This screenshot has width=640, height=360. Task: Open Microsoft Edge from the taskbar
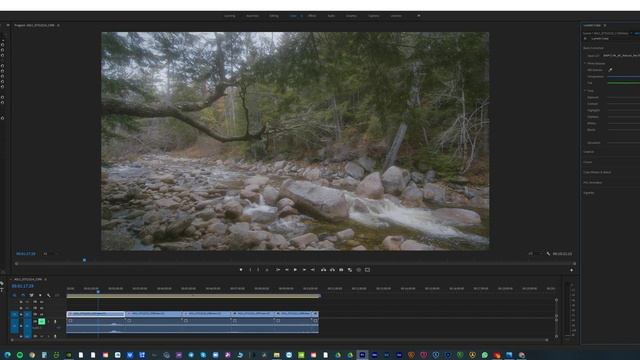pos(7,355)
